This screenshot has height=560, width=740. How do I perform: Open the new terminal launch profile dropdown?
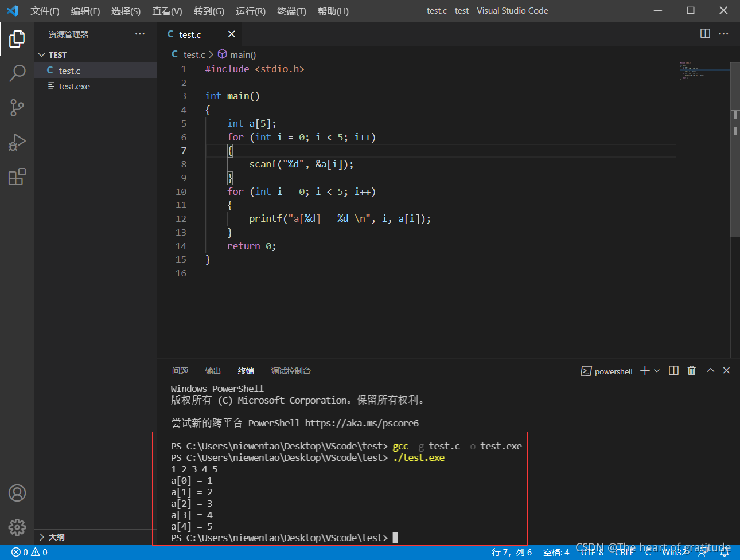(657, 371)
